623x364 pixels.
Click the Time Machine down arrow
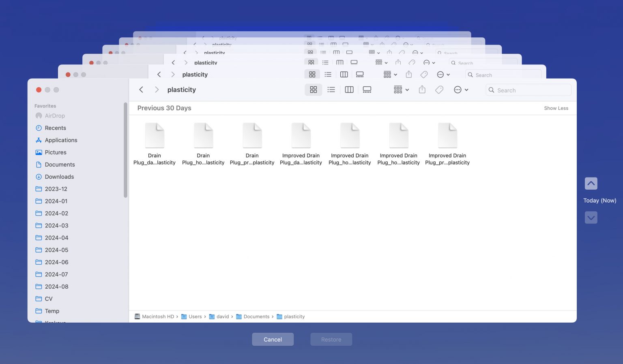point(591,217)
